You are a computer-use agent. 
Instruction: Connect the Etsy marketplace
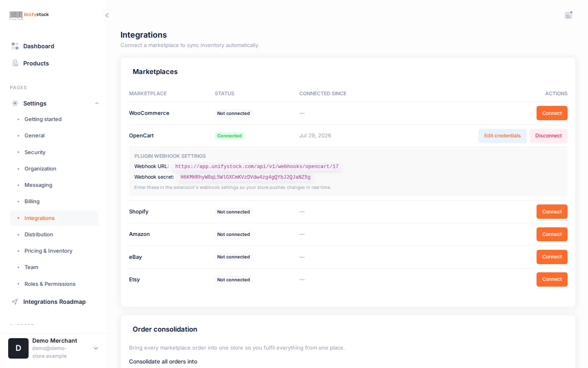click(x=552, y=279)
